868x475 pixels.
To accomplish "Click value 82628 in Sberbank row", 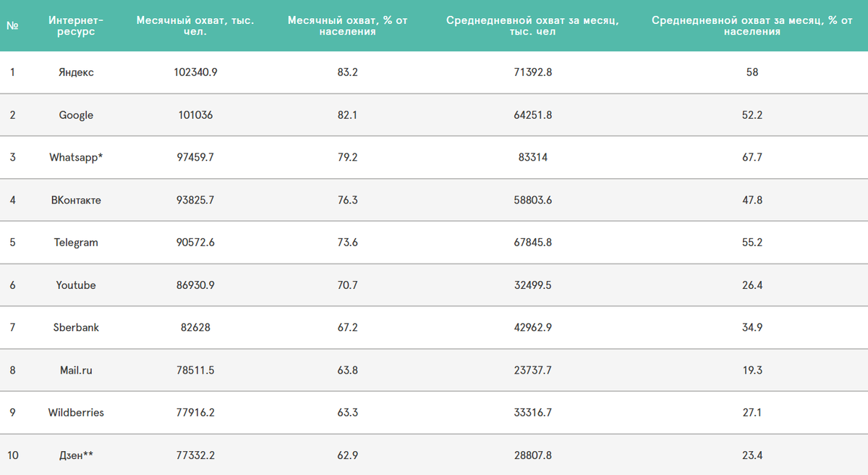I will pyautogui.click(x=195, y=327).
